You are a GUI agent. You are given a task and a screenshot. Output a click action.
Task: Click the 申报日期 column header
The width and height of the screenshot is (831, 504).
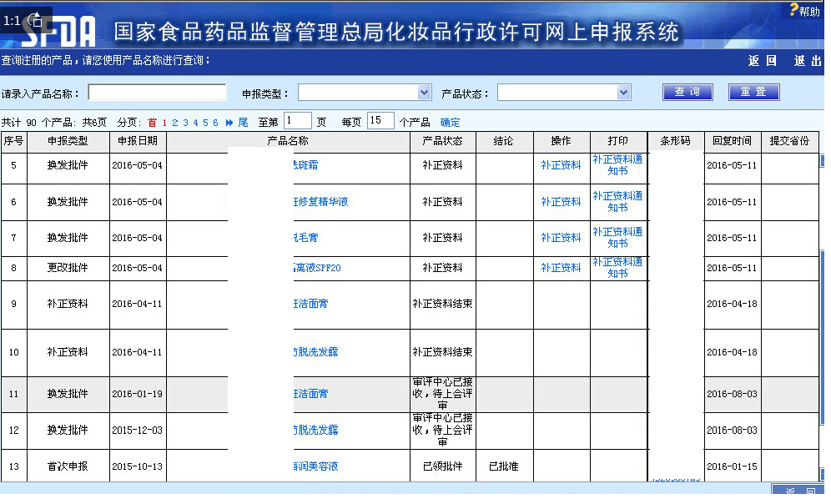[138, 141]
